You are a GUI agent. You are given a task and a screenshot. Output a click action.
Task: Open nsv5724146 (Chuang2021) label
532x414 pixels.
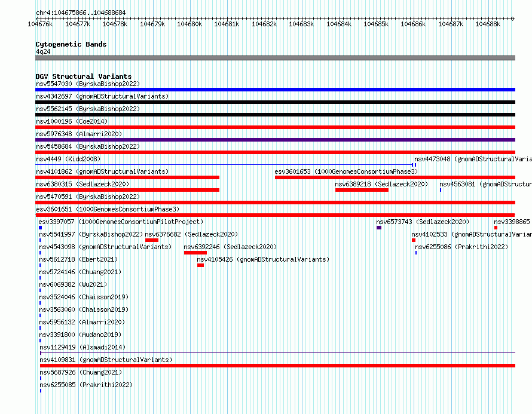pyautogui.click(x=80, y=272)
